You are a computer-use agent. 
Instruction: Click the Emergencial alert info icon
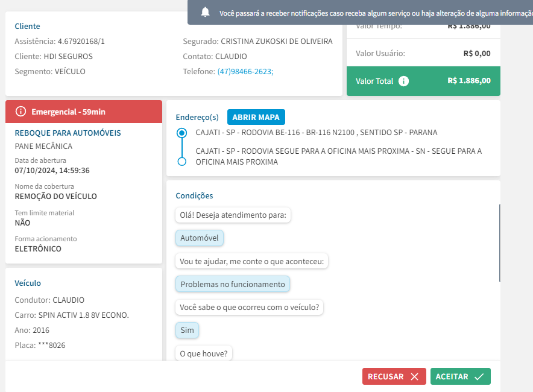(x=20, y=112)
